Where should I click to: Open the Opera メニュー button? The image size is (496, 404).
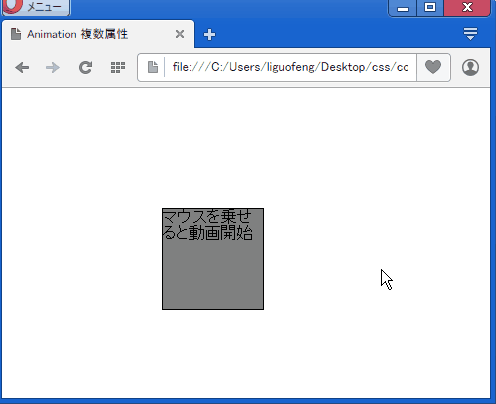click(36, 7)
